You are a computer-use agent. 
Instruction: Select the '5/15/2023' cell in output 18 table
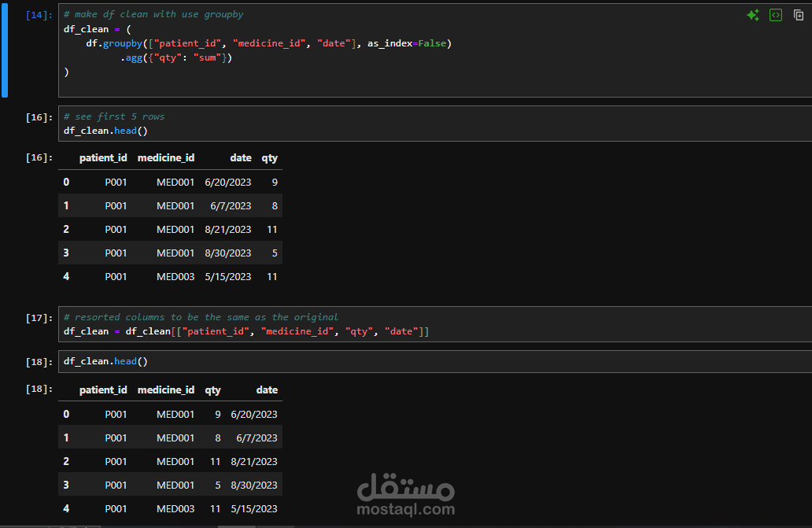[x=254, y=509]
